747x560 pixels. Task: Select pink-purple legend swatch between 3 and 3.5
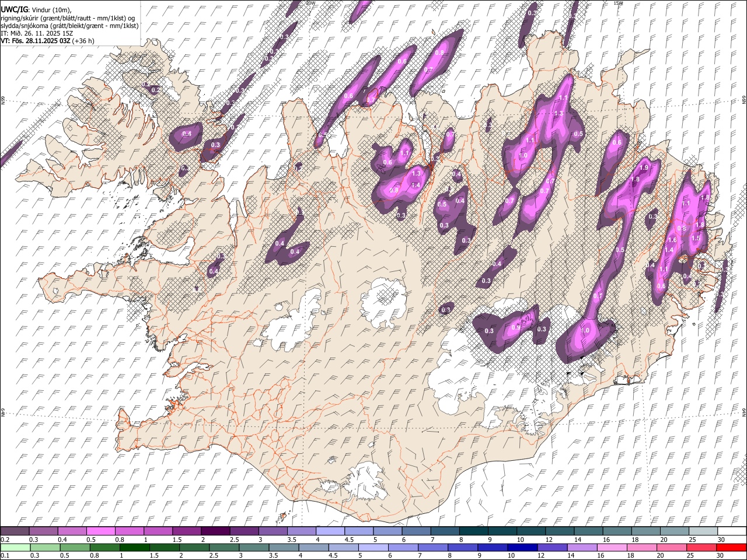coord(273,531)
